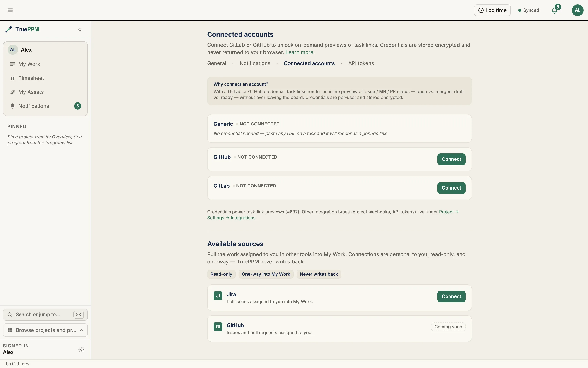Open notifications bell in top bar
The width and height of the screenshot is (588, 368).
pos(555,10)
